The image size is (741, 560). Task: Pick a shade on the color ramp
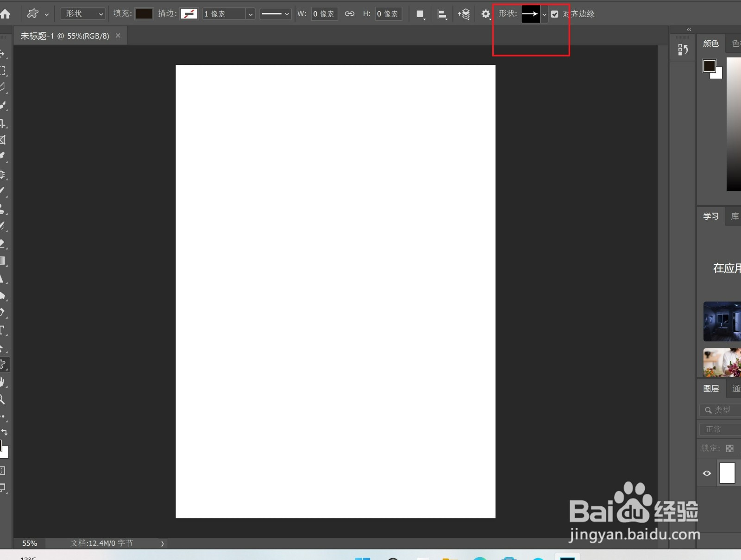(x=734, y=124)
